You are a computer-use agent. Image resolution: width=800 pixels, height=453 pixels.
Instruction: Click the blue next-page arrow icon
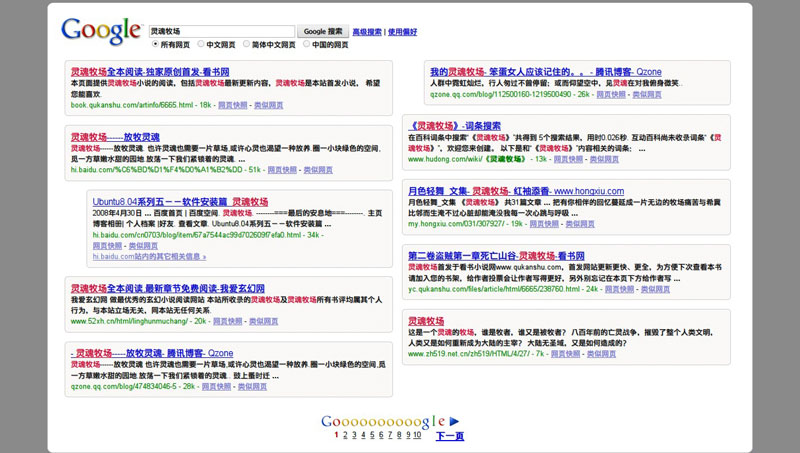tap(455, 421)
